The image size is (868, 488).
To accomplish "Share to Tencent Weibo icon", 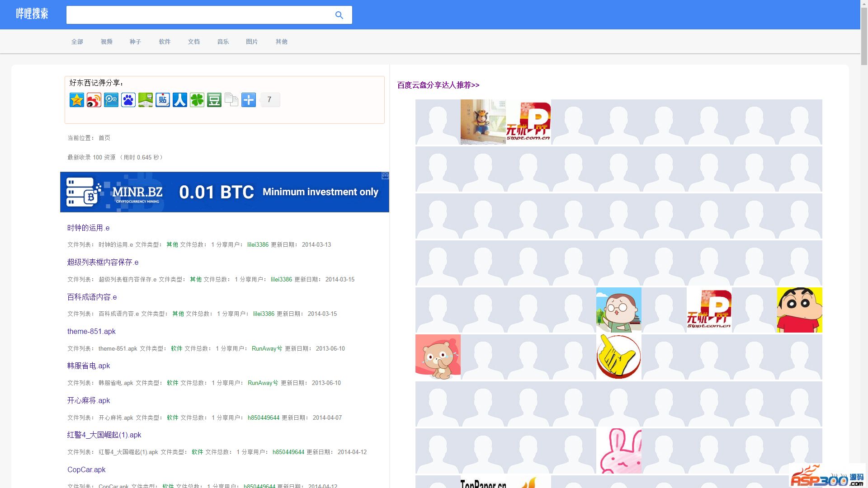I will 111,100.
